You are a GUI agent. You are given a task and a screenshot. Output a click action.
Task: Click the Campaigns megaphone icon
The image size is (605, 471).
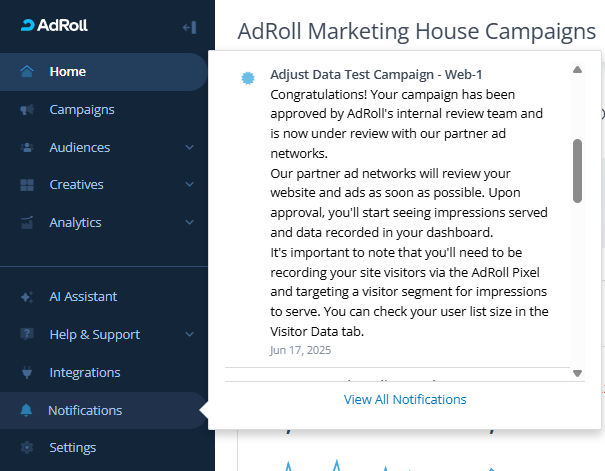coord(27,110)
